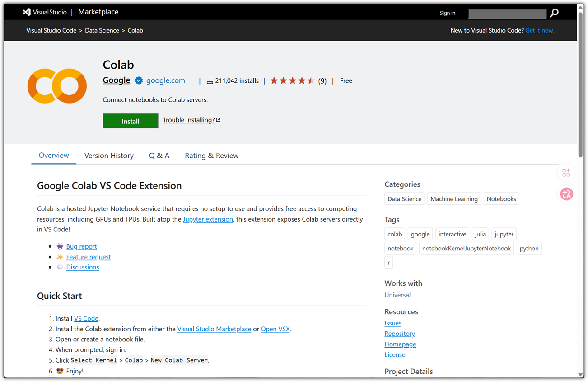588x382 pixels.
Task: Open the Visual Studio Marketplace link
Action: click(x=214, y=329)
